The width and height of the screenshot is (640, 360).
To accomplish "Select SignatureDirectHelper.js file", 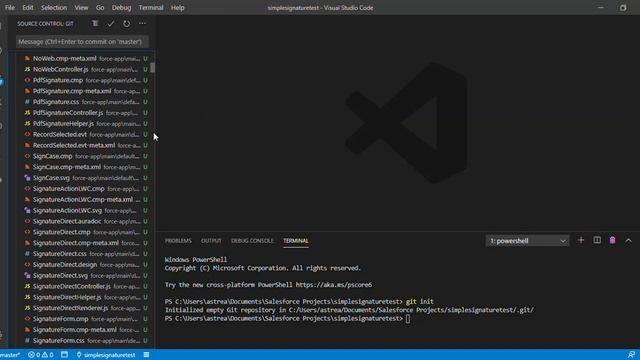I will click(x=82, y=297).
